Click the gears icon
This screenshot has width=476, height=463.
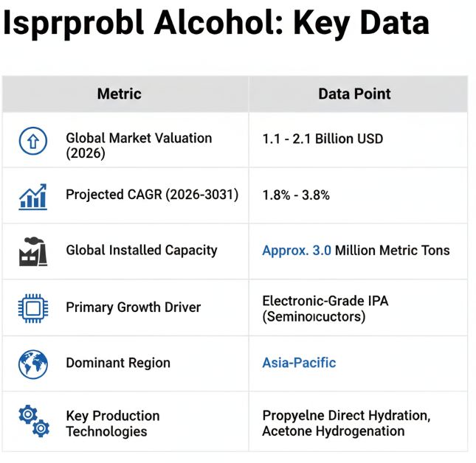pyautogui.click(x=33, y=422)
